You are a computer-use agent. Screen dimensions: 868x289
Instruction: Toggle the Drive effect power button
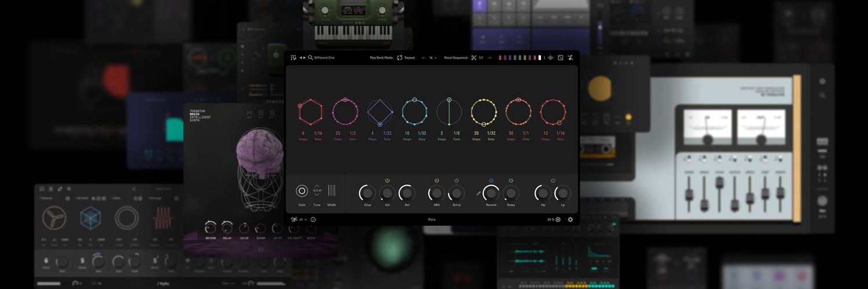tap(457, 181)
